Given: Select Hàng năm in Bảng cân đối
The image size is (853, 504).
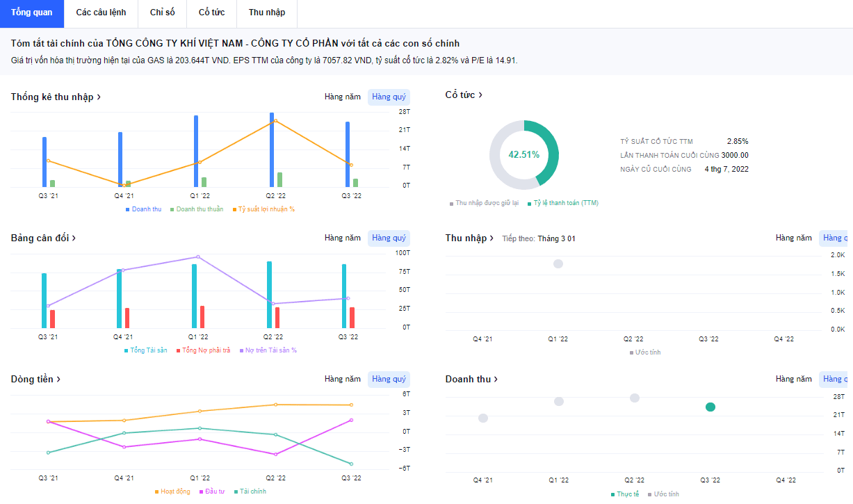Looking at the screenshot, I should click(343, 238).
